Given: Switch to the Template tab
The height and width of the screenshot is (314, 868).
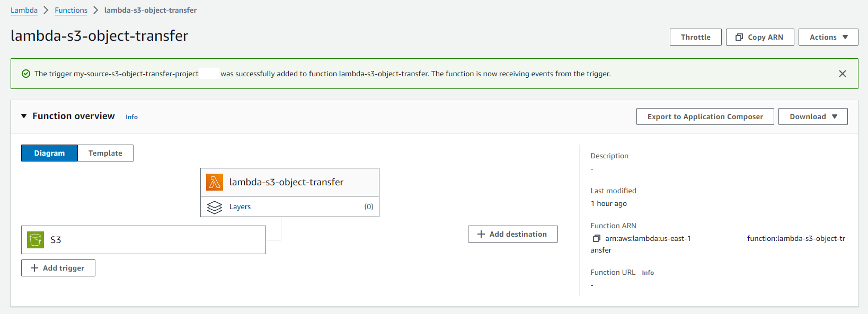Looking at the screenshot, I should (105, 153).
